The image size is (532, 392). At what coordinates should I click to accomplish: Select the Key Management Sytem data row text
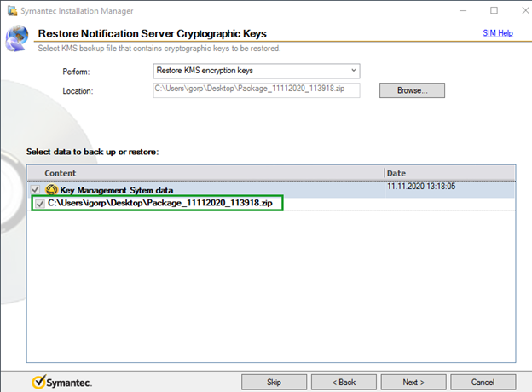click(117, 190)
